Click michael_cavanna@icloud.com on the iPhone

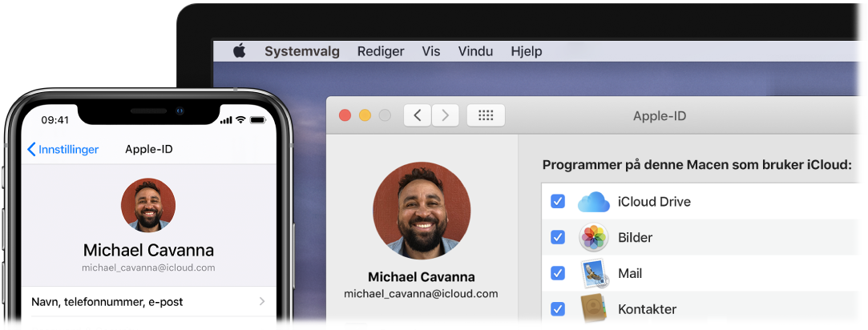click(x=148, y=268)
